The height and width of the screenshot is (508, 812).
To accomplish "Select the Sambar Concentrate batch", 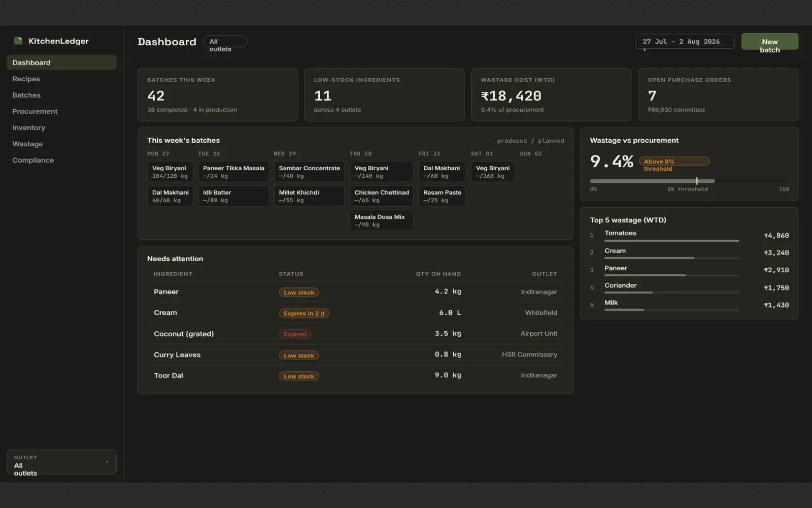I will pos(309,172).
